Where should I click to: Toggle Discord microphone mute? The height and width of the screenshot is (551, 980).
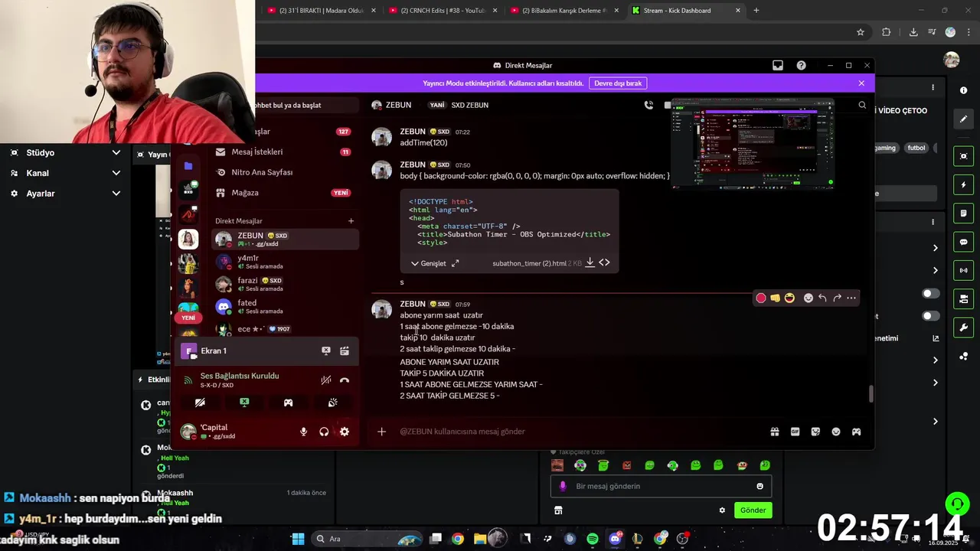tap(303, 432)
